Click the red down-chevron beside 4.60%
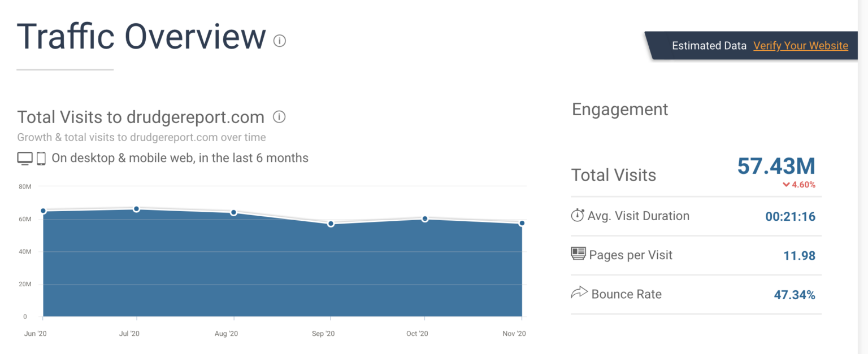The image size is (868, 354). (x=786, y=185)
